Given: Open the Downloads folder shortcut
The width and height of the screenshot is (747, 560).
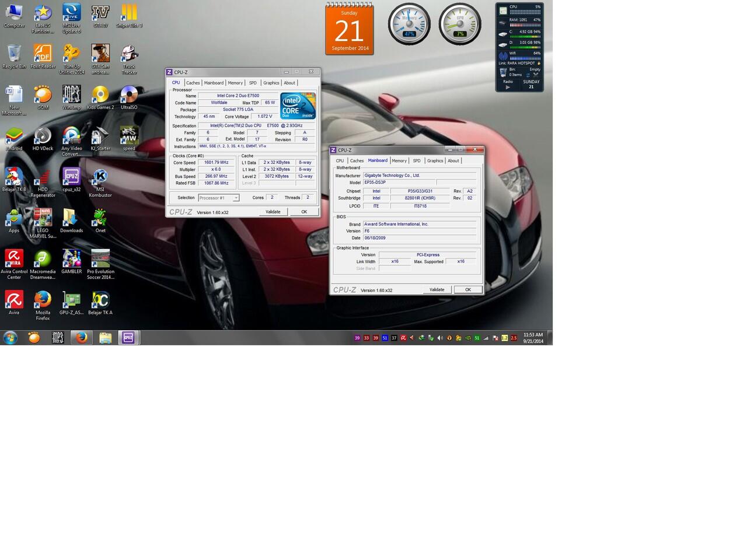Looking at the screenshot, I should [x=71, y=220].
